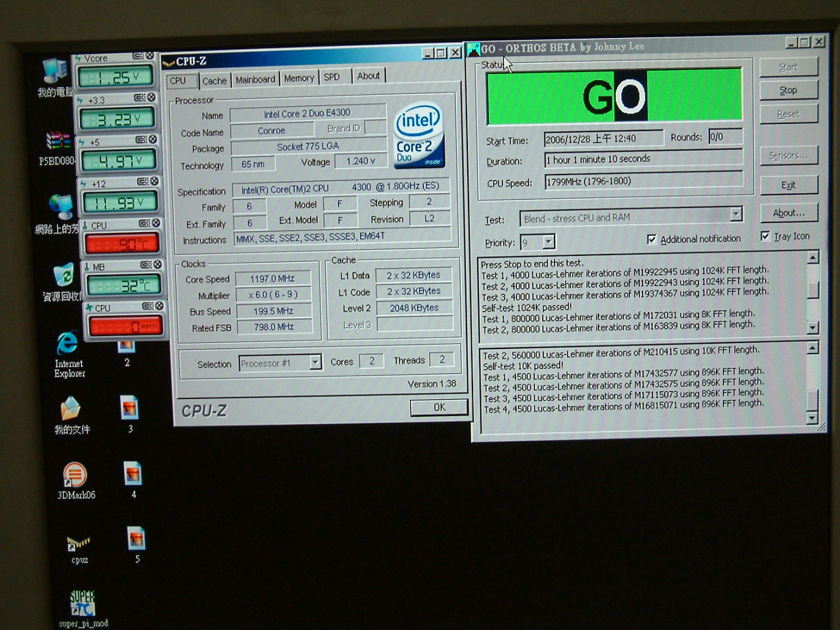Screen dimensions: 840x630
Task: Click the Rated FSB value 798.0 MHz
Action: tap(274, 326)
